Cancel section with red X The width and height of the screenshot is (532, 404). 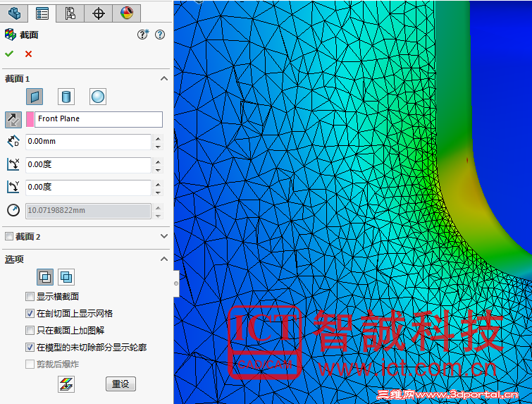point(28,54)
